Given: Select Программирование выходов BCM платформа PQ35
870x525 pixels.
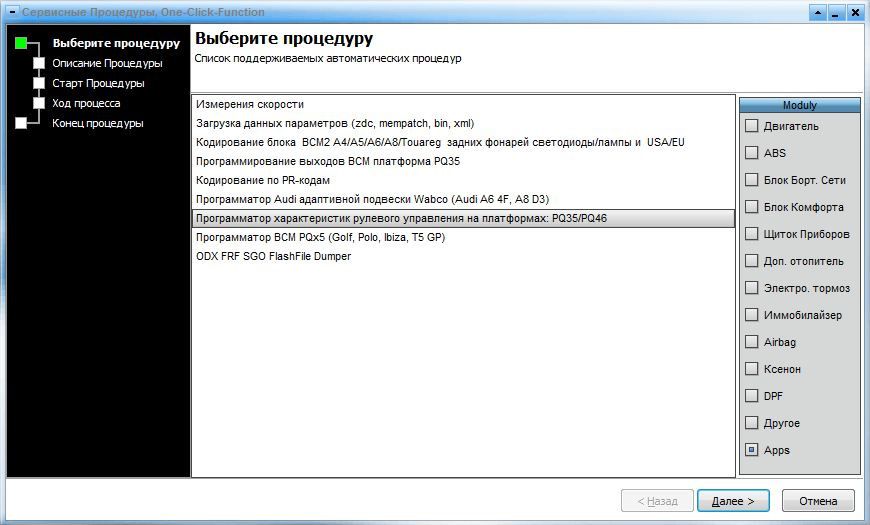Looking at the screenshot, I should pyautogui.click(x=463, y=161).
